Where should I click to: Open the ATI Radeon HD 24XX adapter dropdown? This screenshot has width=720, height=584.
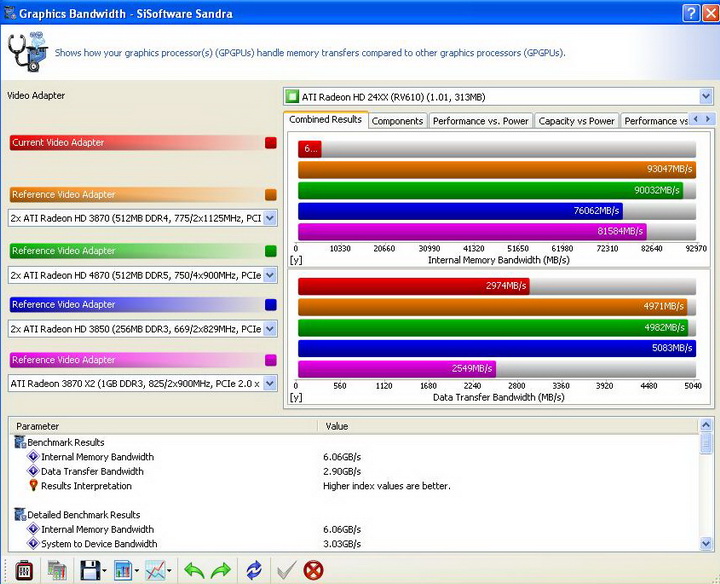click(706, 97)
